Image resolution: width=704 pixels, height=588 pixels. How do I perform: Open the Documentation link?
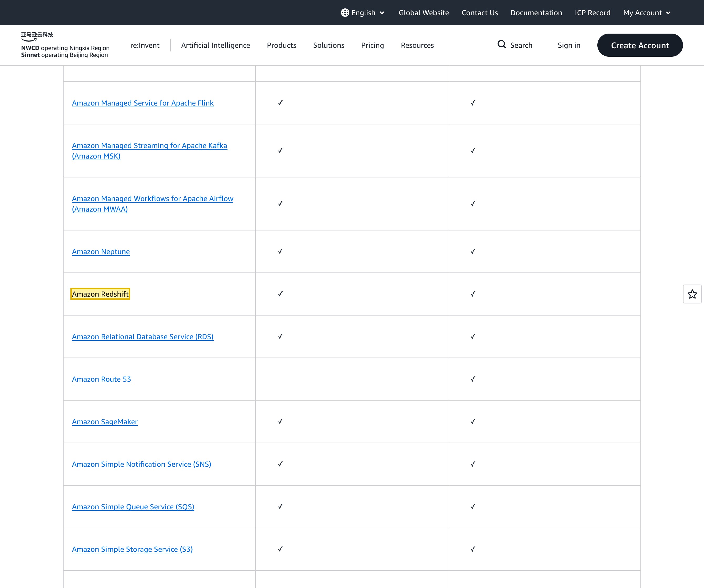click(536, 13)
